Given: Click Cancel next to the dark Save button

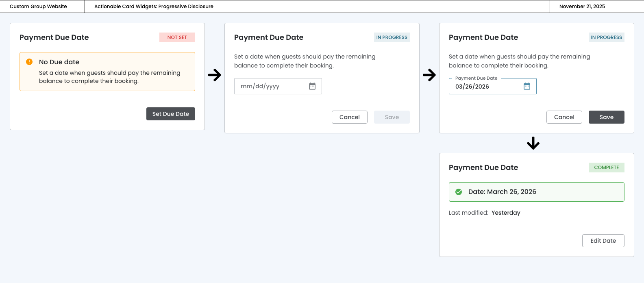Looking at the screenshot, I should (x=564, y=117).
